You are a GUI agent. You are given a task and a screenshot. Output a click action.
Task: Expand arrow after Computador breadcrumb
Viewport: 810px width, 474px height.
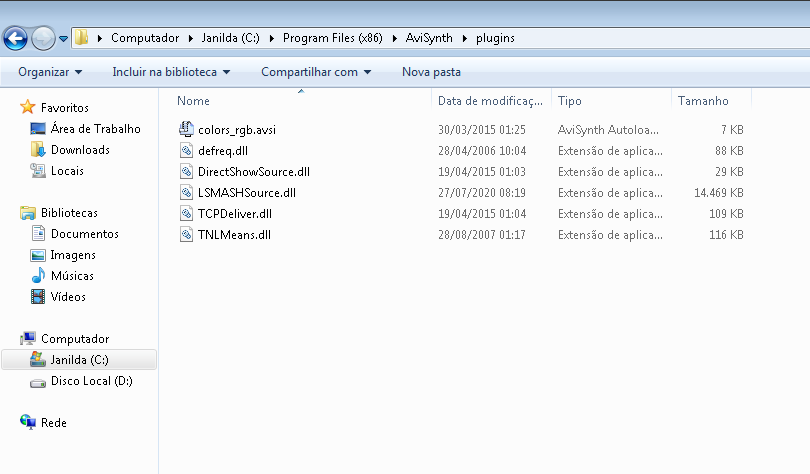[x=191, y=38]
